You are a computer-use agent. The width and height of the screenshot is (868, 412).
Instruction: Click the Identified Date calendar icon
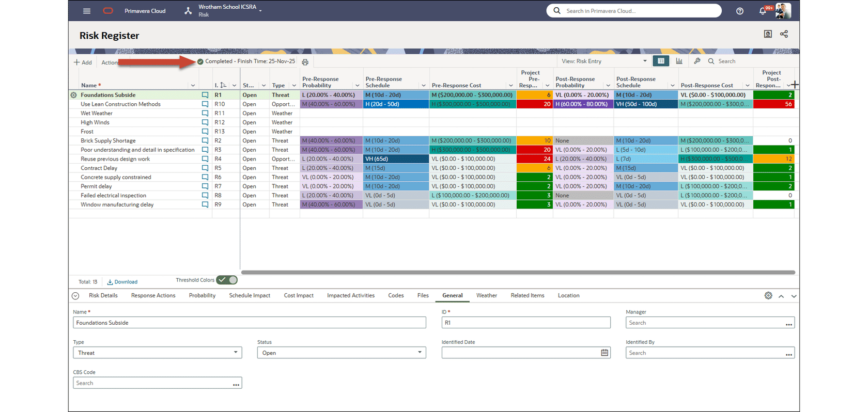coord(605,353)
